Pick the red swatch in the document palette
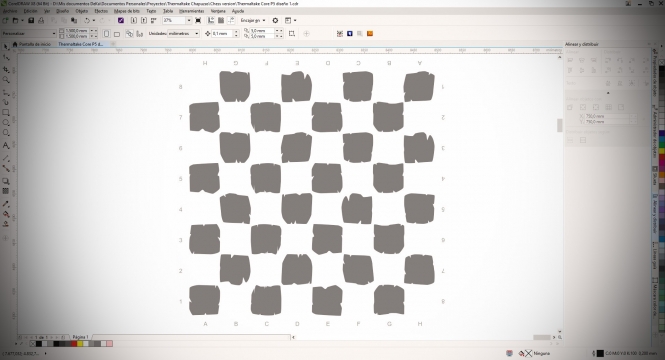The width and height of the screenshot is (665, 360). pyautogui.click(x=74, y=343)
